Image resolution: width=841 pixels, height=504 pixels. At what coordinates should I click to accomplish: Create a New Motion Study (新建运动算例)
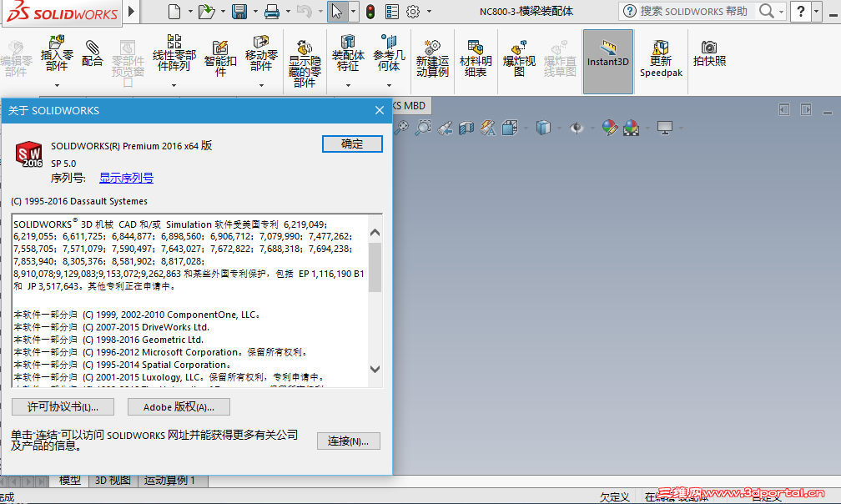(x=432, y=59)
